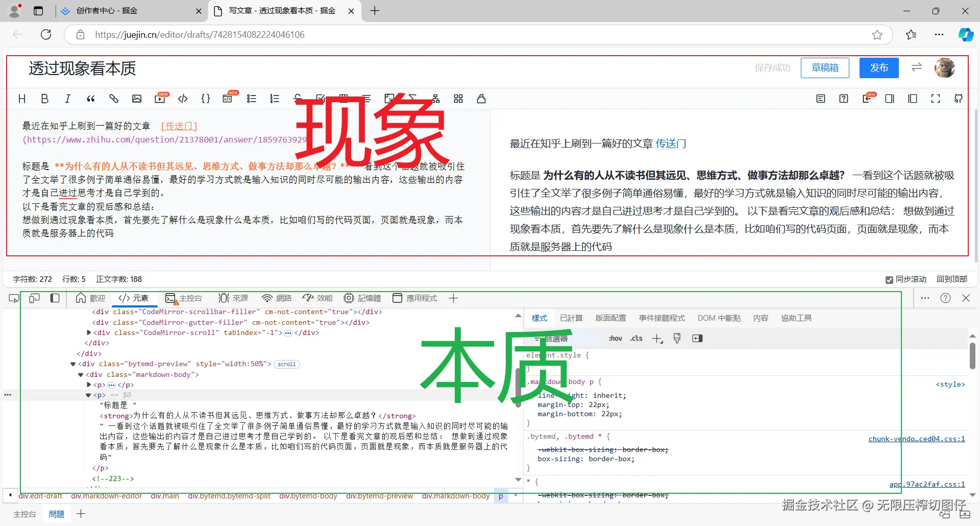Insert a code block with the braces icon
Image resolution: width=980 pixels, height=526 pixels.
[x=206, y=99]
